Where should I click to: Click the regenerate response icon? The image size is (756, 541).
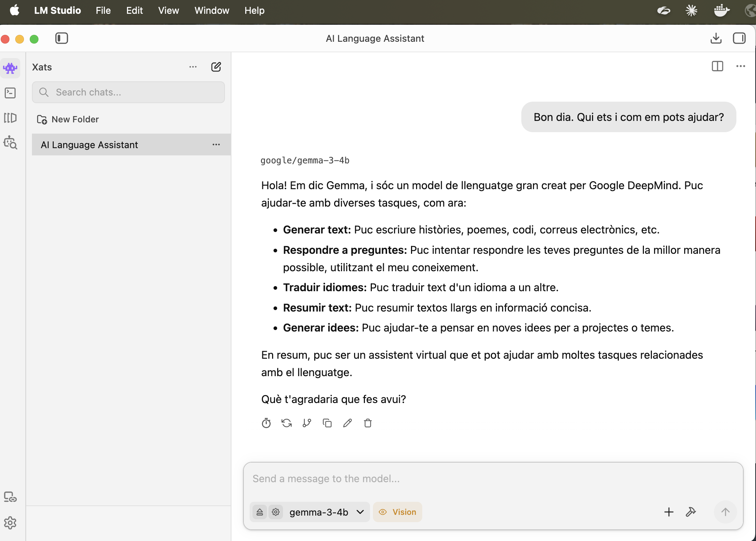(x=287, y=423)
